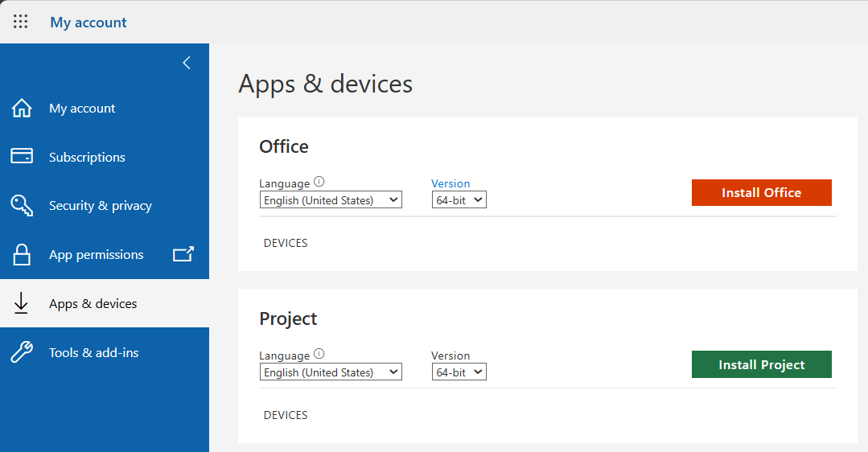Click the key icon beside Security & privacy

(x=22, y=205)
